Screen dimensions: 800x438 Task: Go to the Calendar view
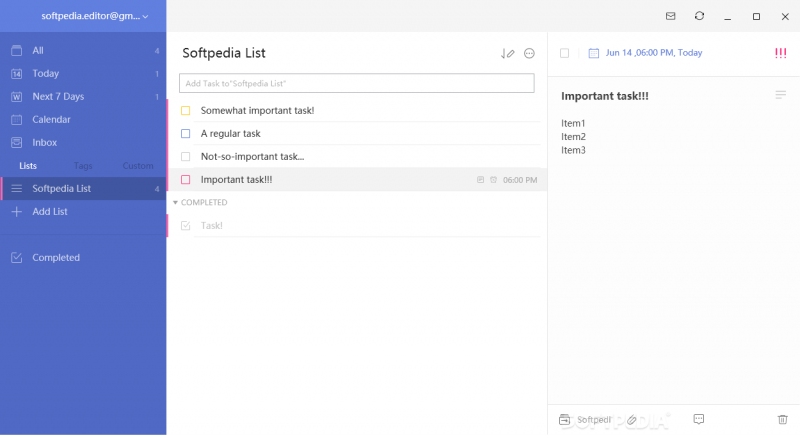tap(83, 119)
